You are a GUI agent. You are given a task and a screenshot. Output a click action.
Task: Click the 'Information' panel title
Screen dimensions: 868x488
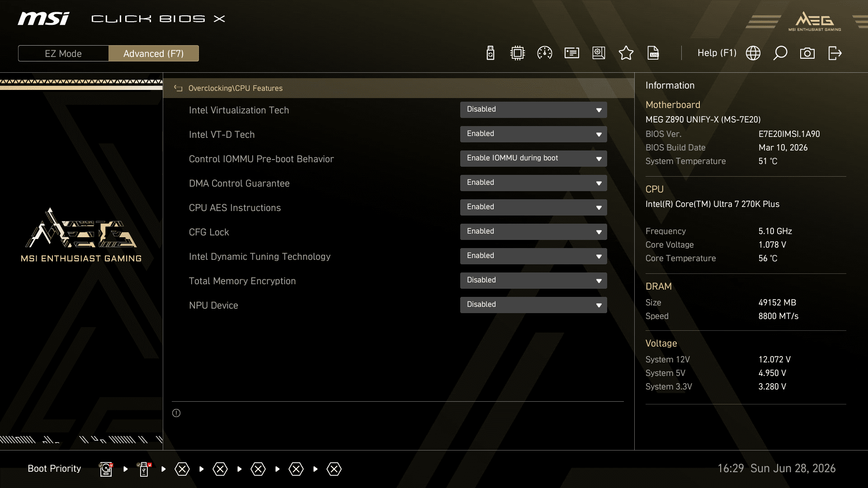point(670,85)
